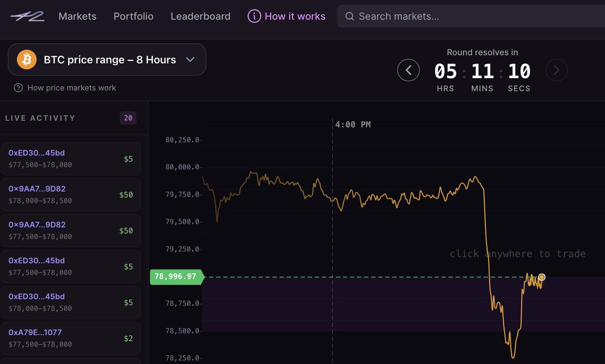
Task: Click the 79,500.0 axis label
Action: pyautogui.click(x=183, y=222)
